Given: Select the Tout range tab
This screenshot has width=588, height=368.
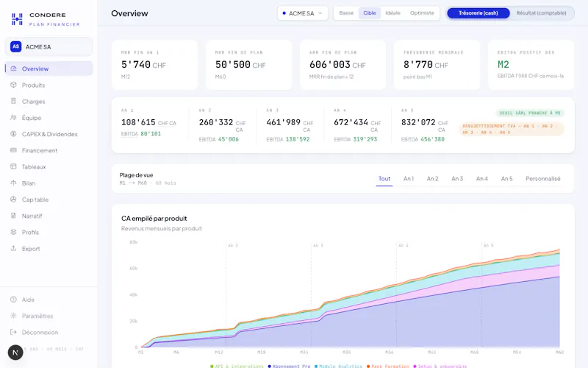Looking at the screenshot, I should [x=384, y=179].
